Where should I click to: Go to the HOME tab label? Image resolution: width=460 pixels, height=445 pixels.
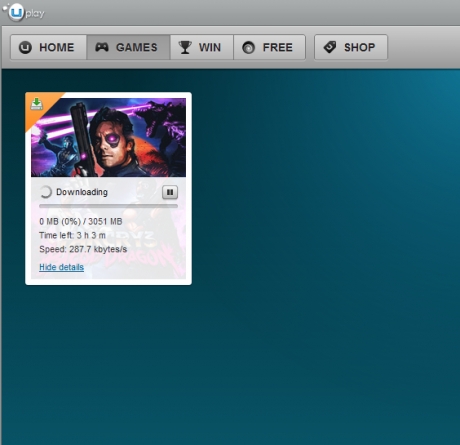[57, 47]
